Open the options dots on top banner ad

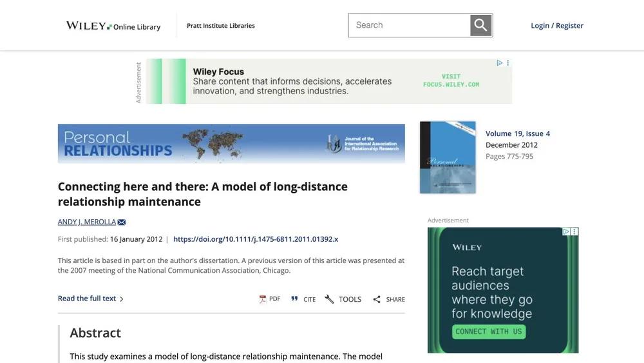point(508,63)
